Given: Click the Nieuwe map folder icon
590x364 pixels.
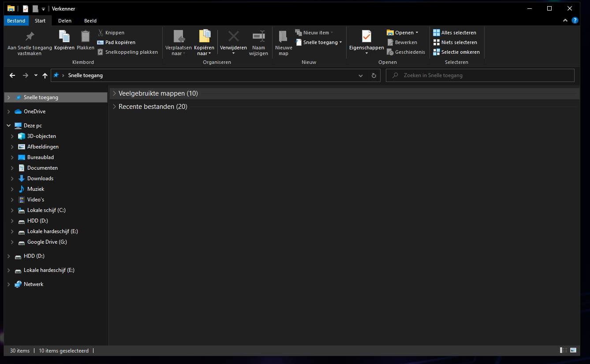Looking at the screenshot, I should (283, 37).
